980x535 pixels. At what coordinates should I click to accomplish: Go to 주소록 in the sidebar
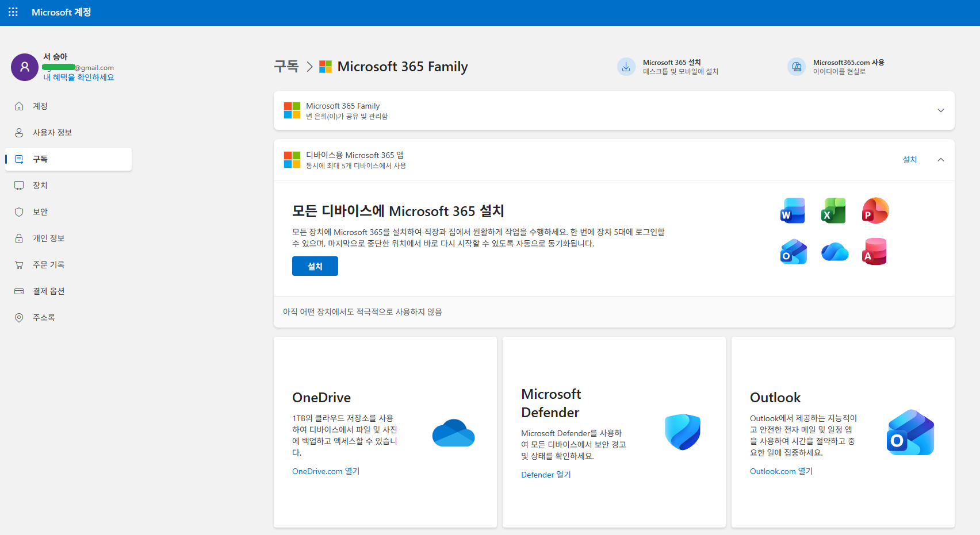click(68, 318)
